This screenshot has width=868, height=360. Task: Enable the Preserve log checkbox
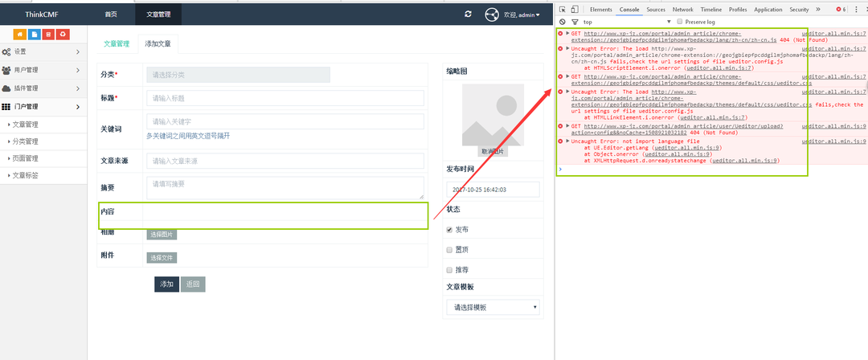tap(680, 22)
